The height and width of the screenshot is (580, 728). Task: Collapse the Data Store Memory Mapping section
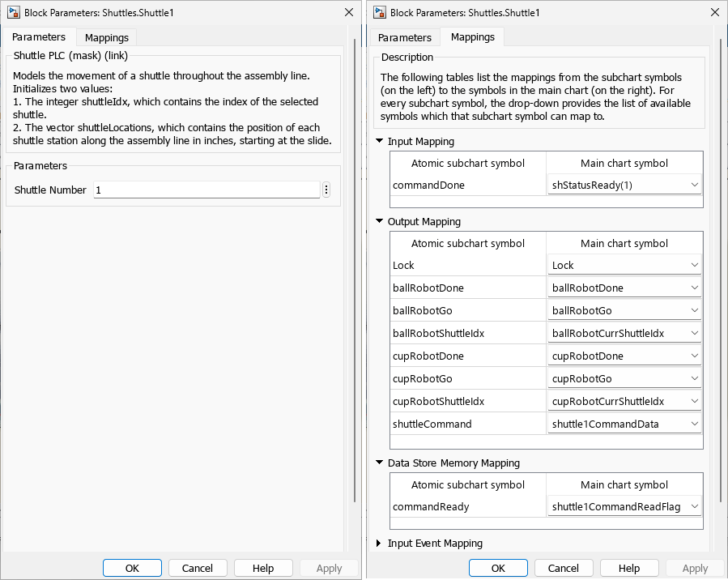coord(381,463)
